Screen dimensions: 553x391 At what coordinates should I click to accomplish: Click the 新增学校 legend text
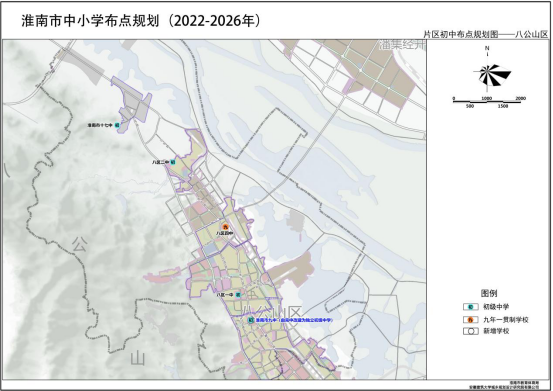pyautogui.click(x=496, y=331)
